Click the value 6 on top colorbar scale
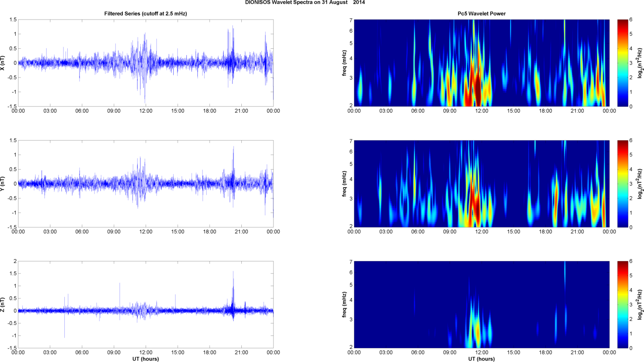Viewport: 644px width, 362px height. [x=631, y=20]
